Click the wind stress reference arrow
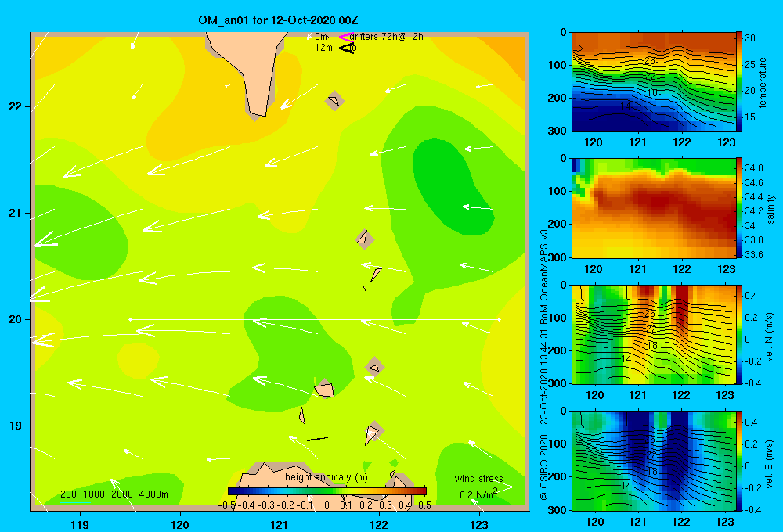This screenshot has height=532, width=783. coord(481,487)
